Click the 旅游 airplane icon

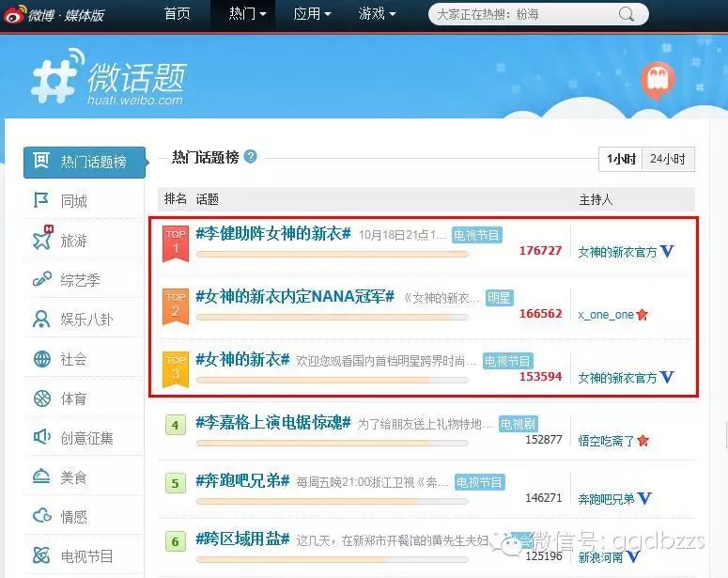click(42, 240)
